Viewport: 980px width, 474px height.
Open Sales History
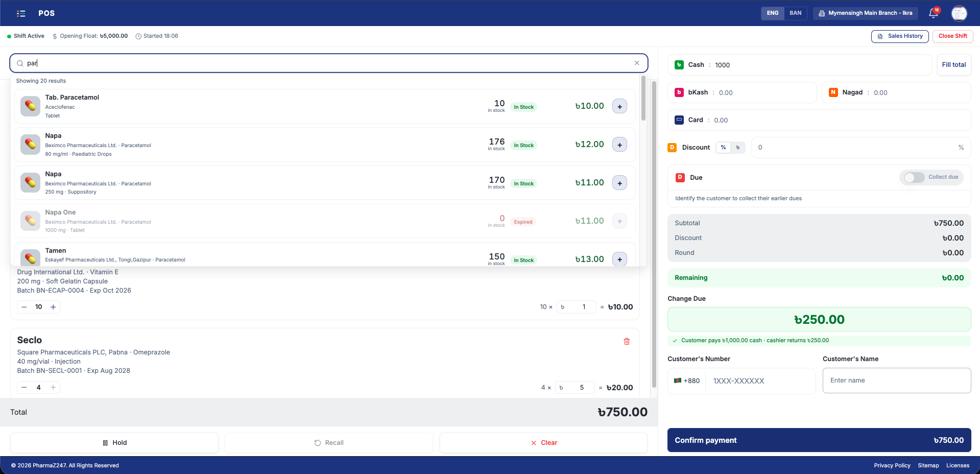900,36
